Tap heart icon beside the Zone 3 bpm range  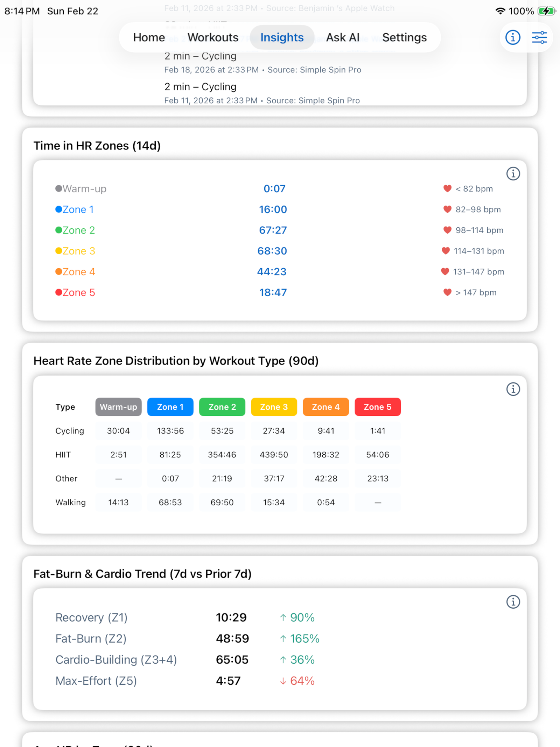(x=445, y=251)
